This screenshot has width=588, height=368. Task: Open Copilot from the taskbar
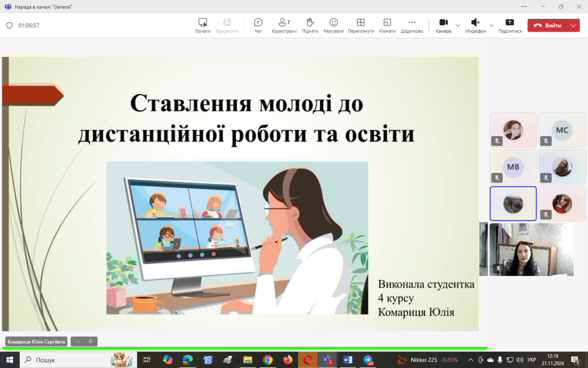coord(168,360)
